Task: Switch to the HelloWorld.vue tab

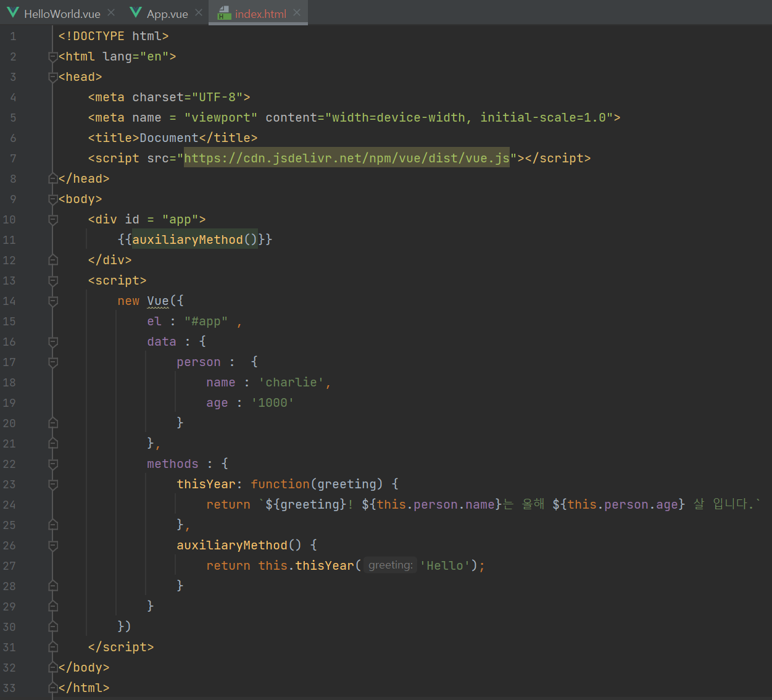Action: [62, 14]
